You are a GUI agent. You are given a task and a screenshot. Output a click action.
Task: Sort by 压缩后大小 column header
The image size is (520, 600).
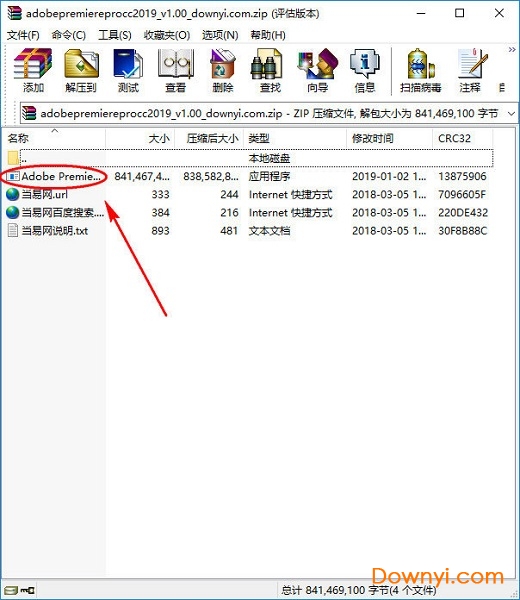pos(212,138)
